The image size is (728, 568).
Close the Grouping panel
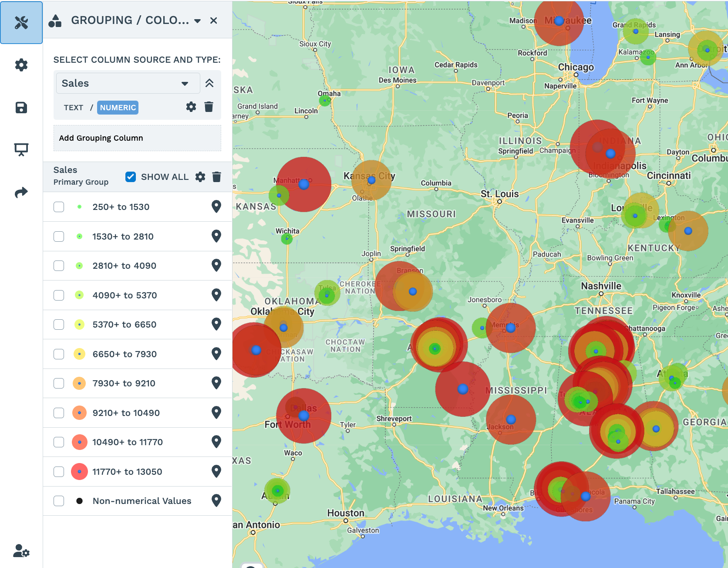click(x=213, y=20)
